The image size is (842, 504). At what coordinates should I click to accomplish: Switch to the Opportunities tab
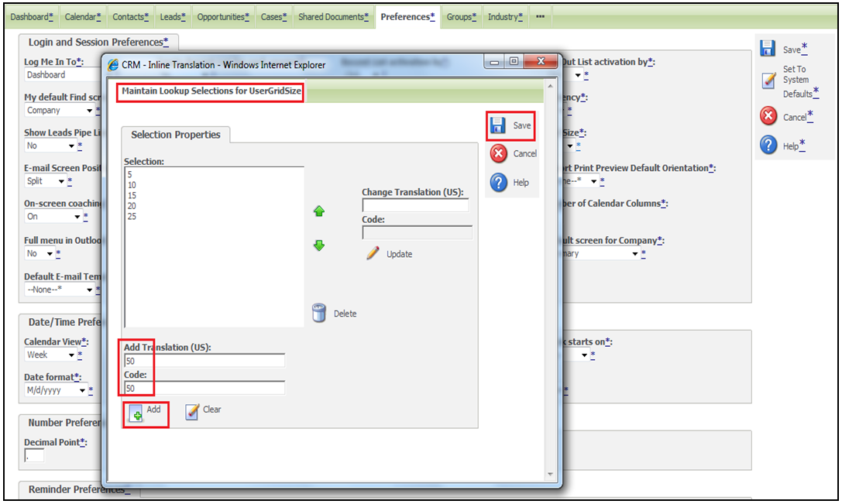coord(222,16)
